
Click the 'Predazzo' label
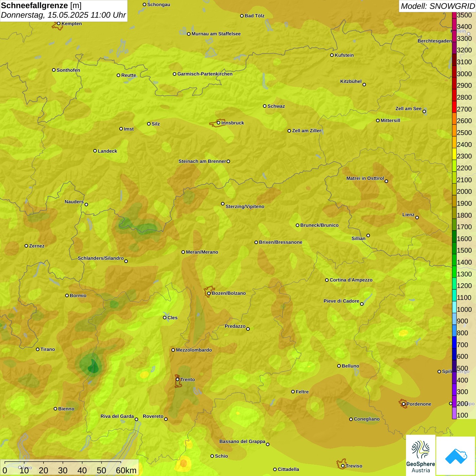tap(235, 326)
